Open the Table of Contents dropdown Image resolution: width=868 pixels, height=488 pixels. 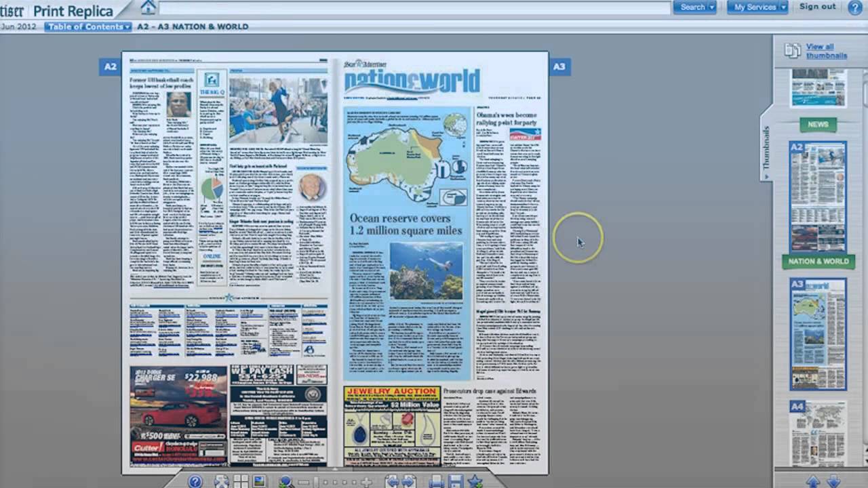87,26
